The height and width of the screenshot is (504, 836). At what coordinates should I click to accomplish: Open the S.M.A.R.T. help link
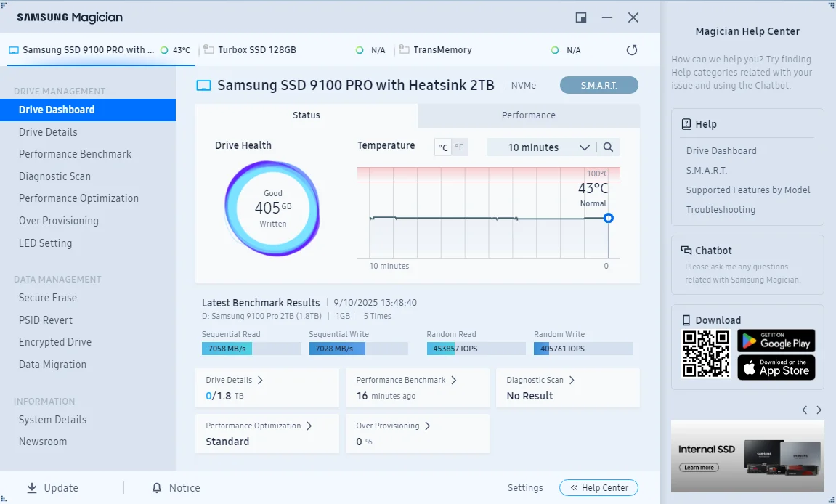point(707,171)
